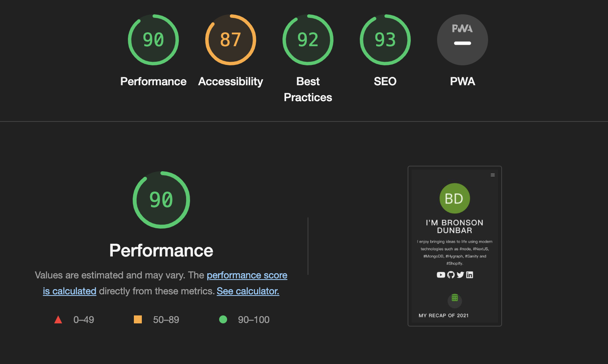Open the 'See calculator.' link

[248, 291]
